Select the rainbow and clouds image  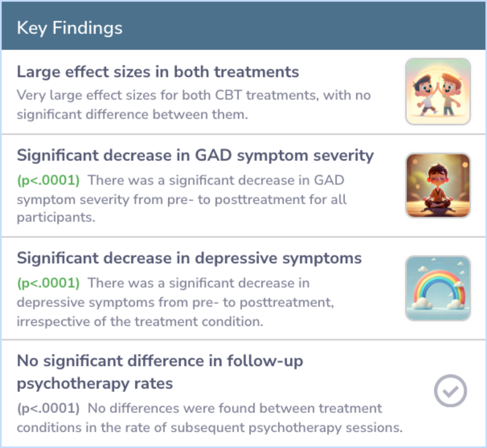point(438,288)
